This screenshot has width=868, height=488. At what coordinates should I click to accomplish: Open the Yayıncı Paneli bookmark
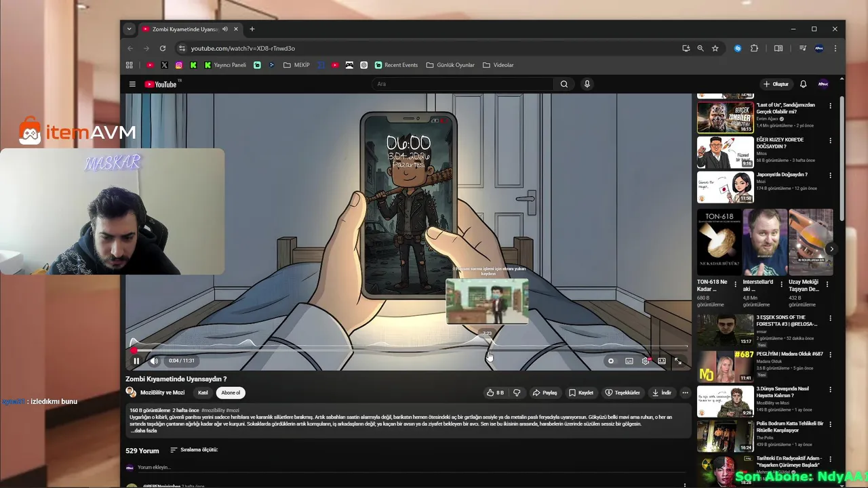pos(225,65)
